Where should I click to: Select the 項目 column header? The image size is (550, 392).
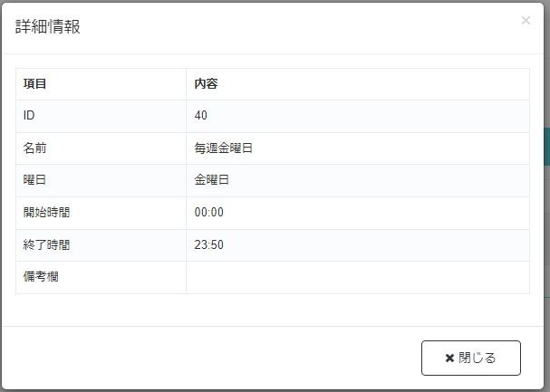point(35,84)
